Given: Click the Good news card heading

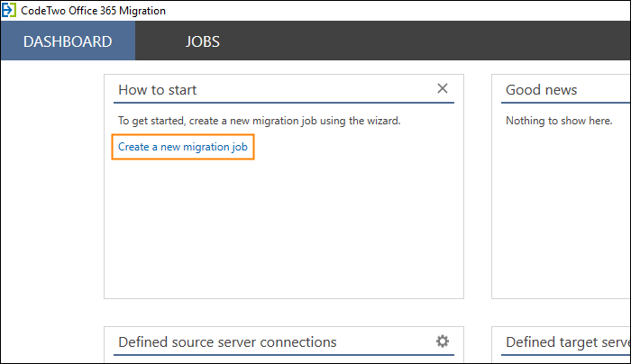Looking at the screenshot, I should [x=541, y=90].
